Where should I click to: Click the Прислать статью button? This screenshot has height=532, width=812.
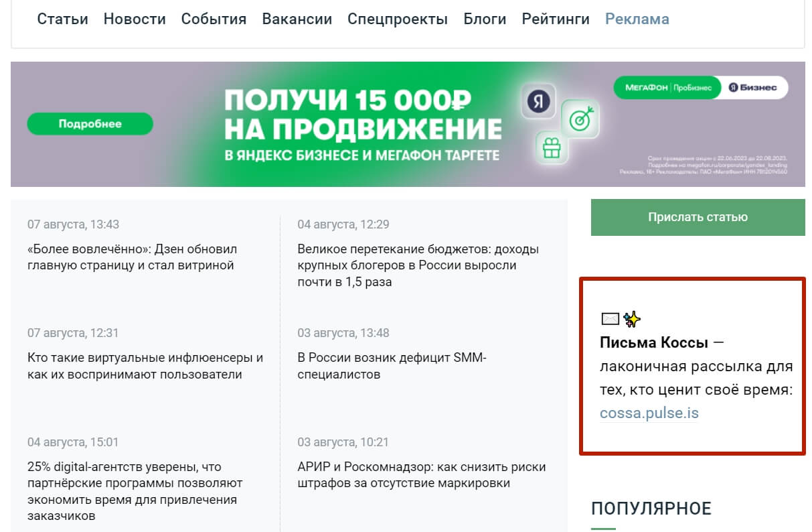698,217
